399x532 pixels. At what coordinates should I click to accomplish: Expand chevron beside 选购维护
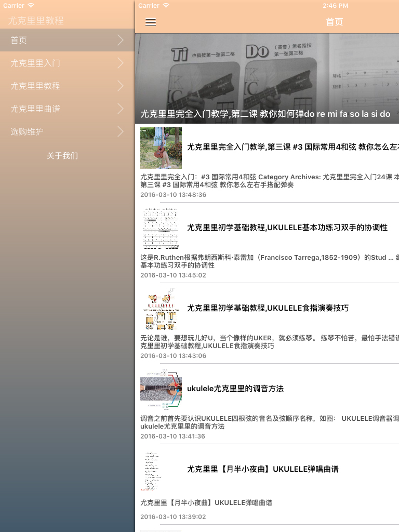coord(121,131)
